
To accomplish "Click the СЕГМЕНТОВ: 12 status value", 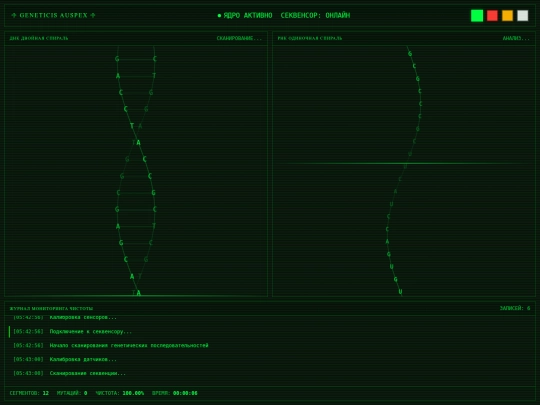I will pos(29,393).
